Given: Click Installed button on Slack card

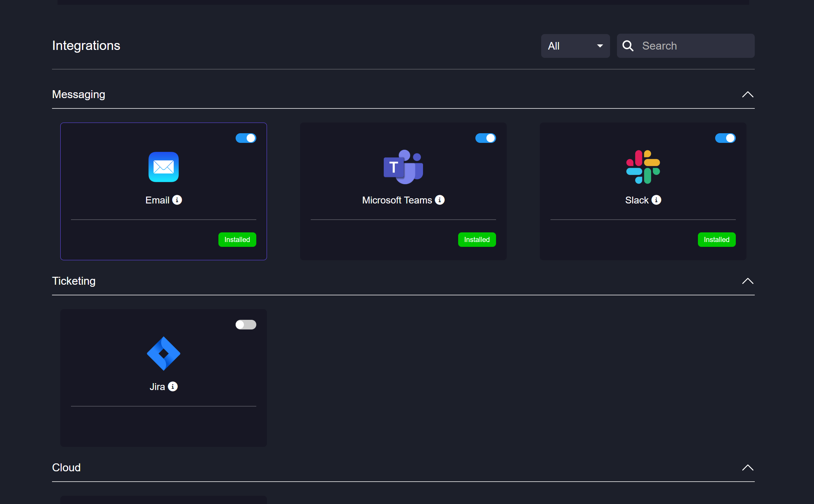Looking at the screenshot, I should pyautogui.click(x=717, y=240).
